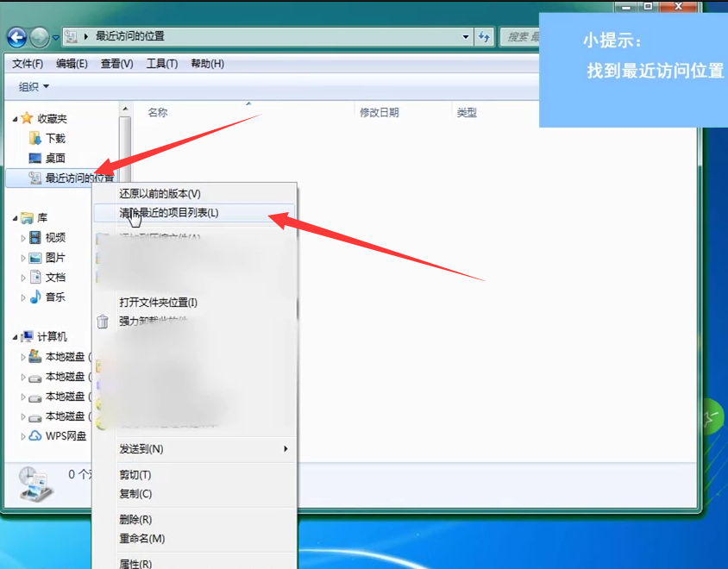Click the refresh icon beside the address bar
Image resolution: width=728 pixels, height=569 pixels.
point(483,36)
